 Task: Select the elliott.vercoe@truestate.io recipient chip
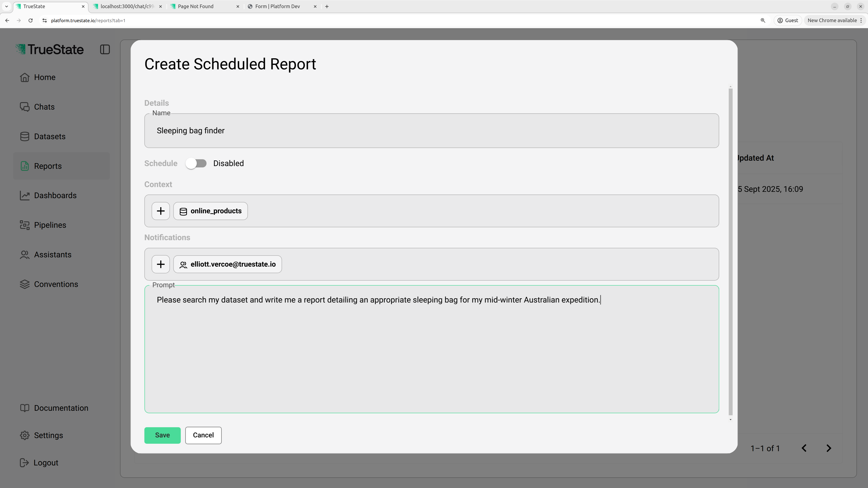point(227,264)
